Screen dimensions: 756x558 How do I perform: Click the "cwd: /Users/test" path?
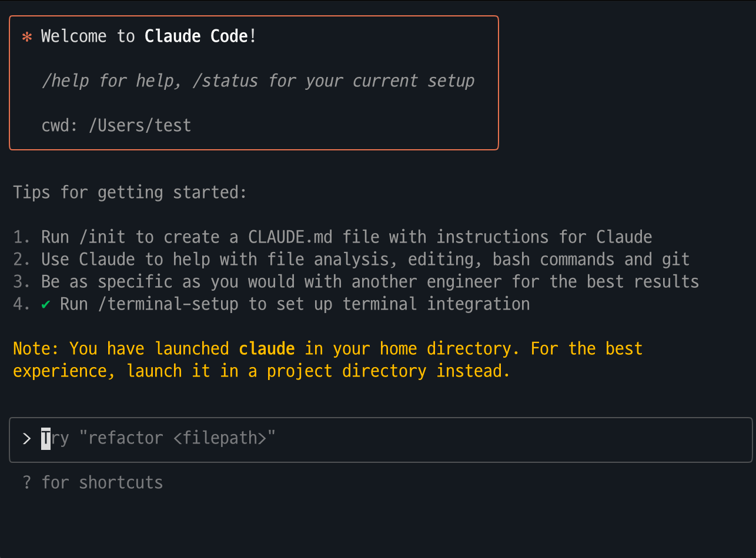click(x=116, y=125)
